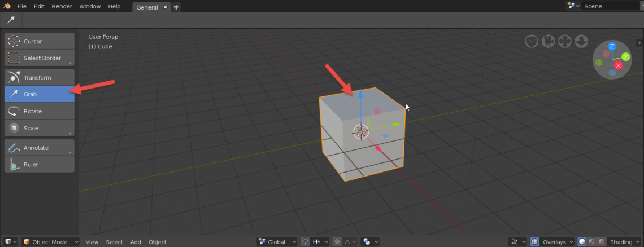Toggle the viewport Overlays visibility button

[534, 242]
